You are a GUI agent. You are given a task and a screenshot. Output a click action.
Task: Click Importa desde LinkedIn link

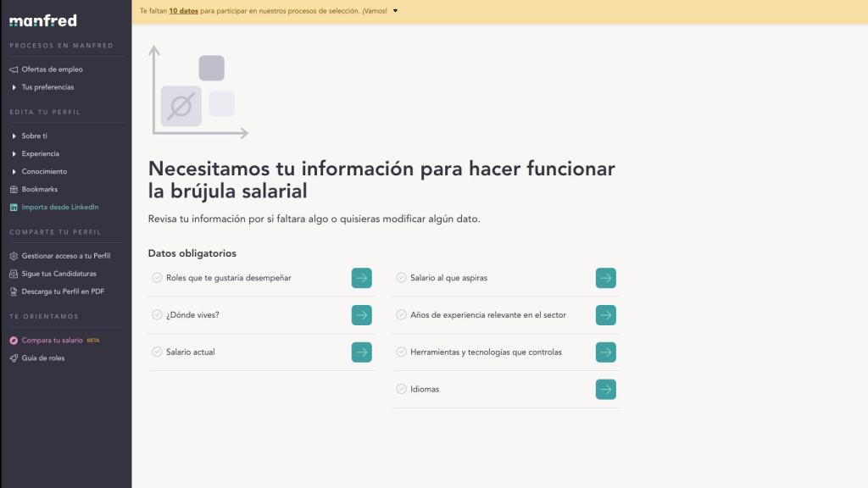pyautogui.click(x=60, y=208)
